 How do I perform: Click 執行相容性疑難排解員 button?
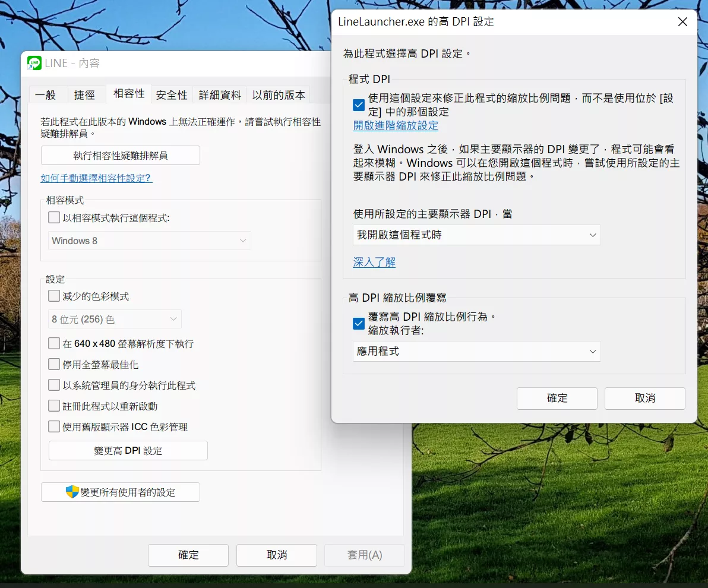point(121,156)
